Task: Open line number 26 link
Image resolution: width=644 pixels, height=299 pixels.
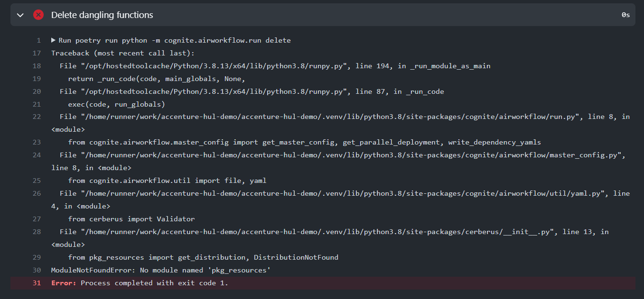Action: [37, 193]
